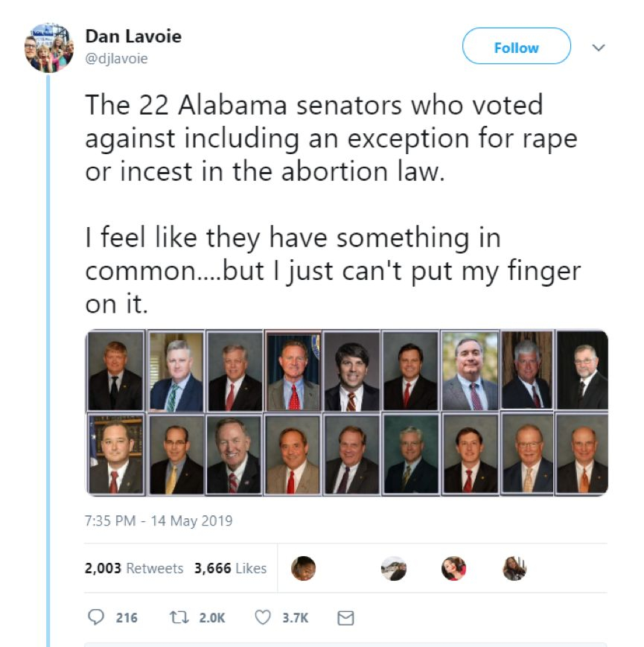
Task: Open the first photo in bottom row
Action: [x=115, y=453]
